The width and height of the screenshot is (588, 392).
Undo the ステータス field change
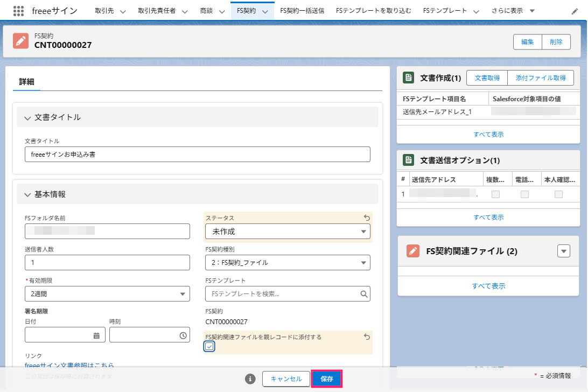pos(367,218)
